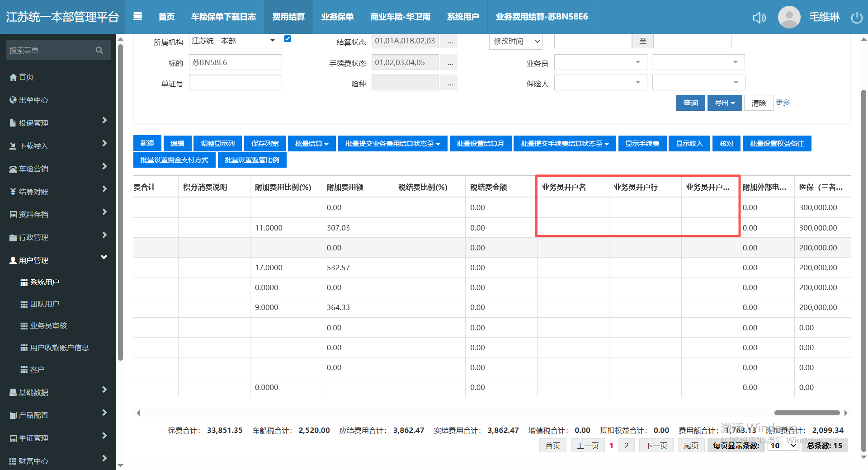
Task: Open 出单中心 from the sidebar
Action: click(33, 100)
